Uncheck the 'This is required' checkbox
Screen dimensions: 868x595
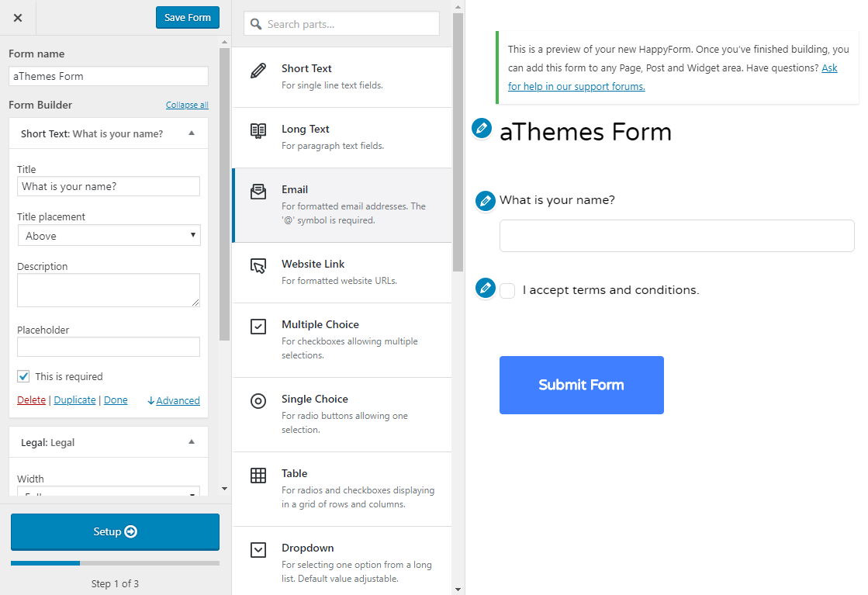coord(24,376)
